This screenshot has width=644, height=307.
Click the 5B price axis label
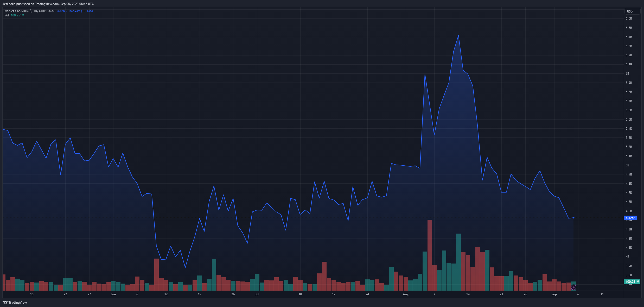tap(627, 165)
